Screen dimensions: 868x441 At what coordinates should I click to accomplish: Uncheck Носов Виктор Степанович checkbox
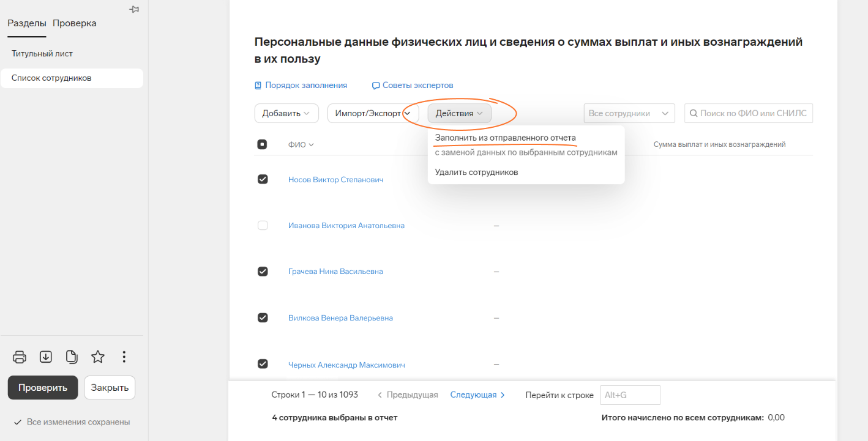pyautogui.click(x=263, y=179)
